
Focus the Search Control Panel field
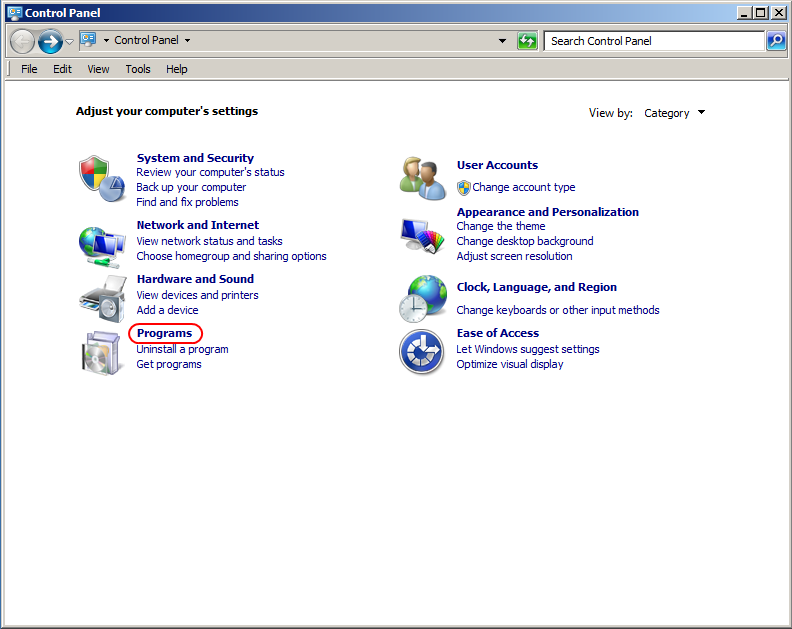(x=654, y=41)
